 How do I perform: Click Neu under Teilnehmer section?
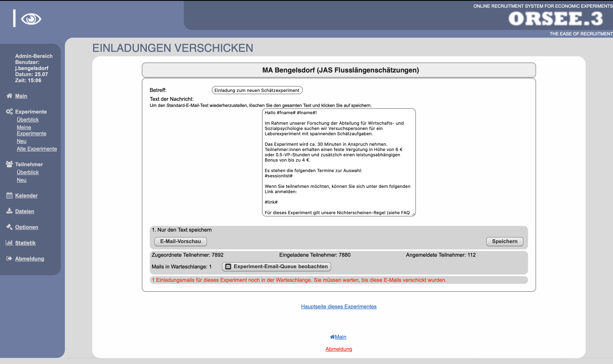[22, 180]
